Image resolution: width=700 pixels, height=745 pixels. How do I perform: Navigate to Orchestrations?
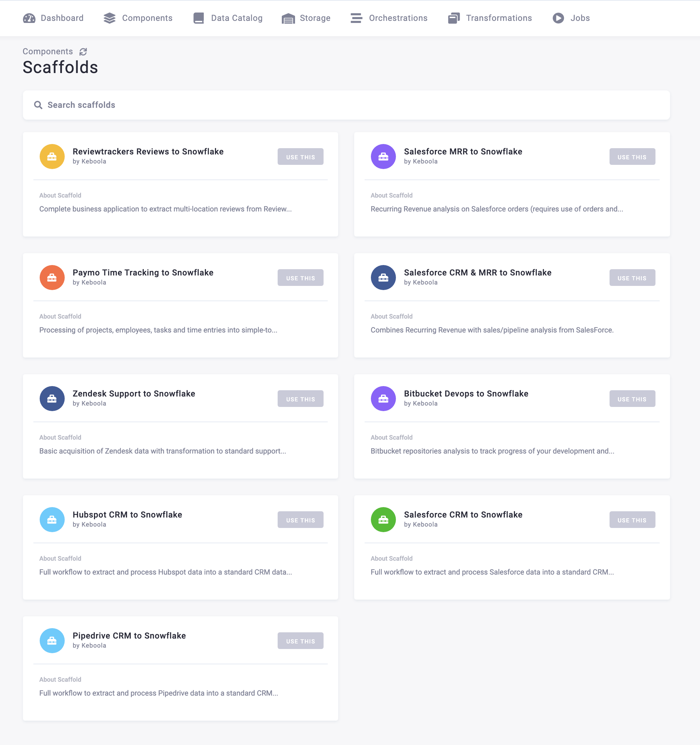(389, 18)
